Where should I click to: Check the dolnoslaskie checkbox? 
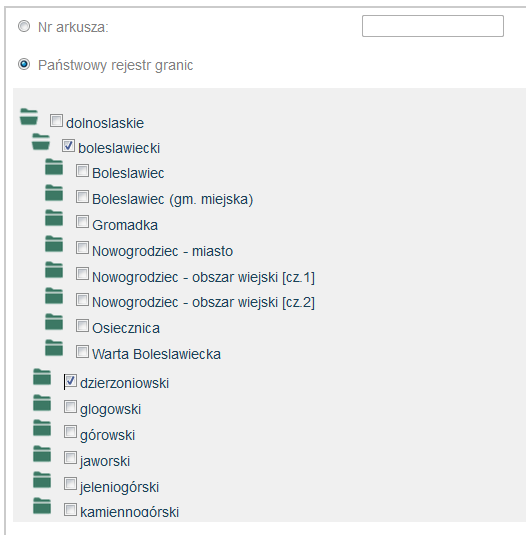[56, 120]
